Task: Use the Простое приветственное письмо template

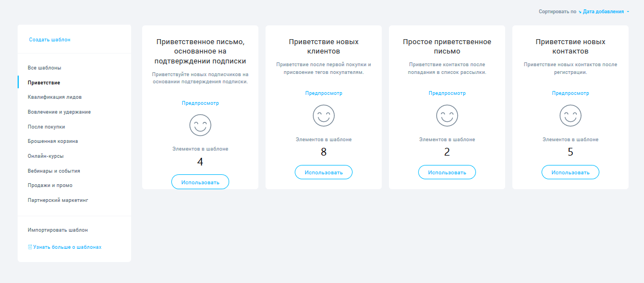Action: point(447,172)
